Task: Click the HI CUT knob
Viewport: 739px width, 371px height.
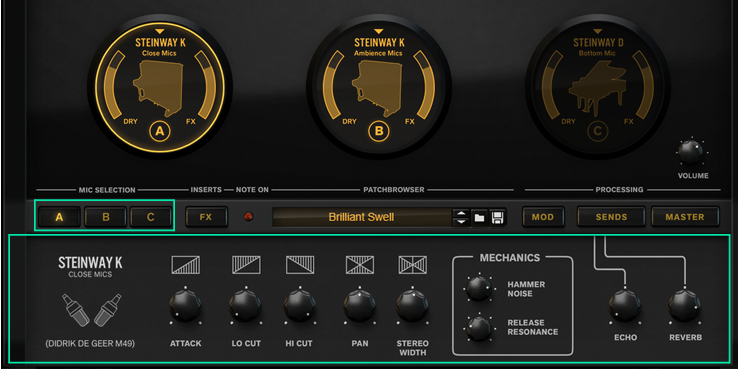Action: tap(300, 305)
